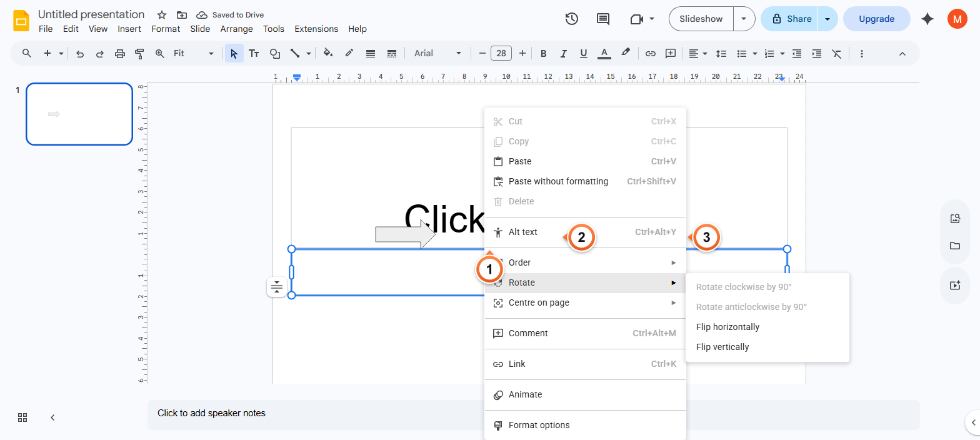Screen dimensions: 980x440
Task: Open the Slideshow options dropdown arrow
Action: (x=744, y=19)
